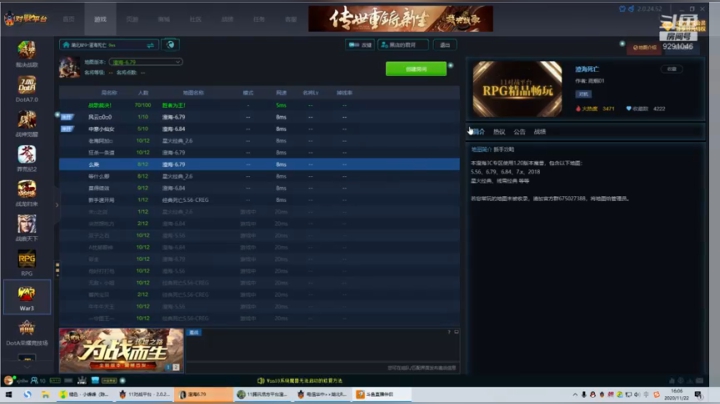Open the Windows Start menu
The width and height of the screenshot is (720, 404).
pos(9,394)
